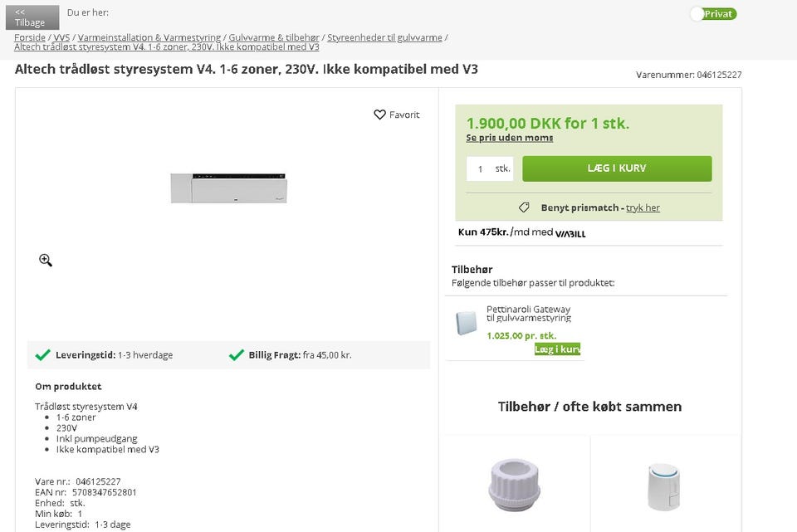Click the ViaBill logo
This screenshot has height=532, width=797.
[x=570, y=233]
